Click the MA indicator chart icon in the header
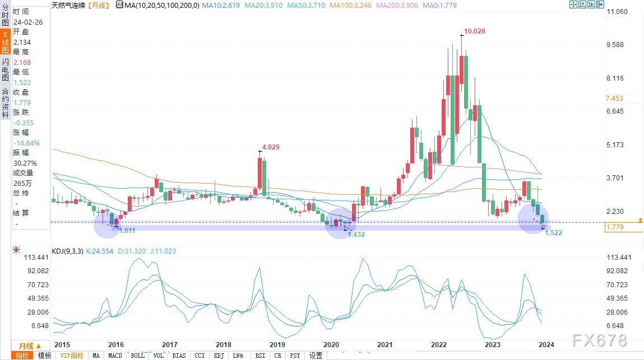The image size is (644, 360). coord(119,5)
